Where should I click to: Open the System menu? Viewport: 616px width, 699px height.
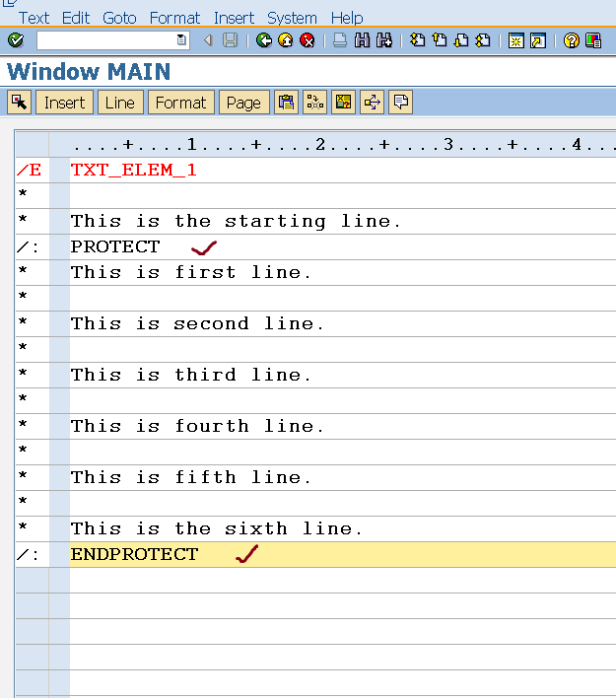tap(292, 19)
